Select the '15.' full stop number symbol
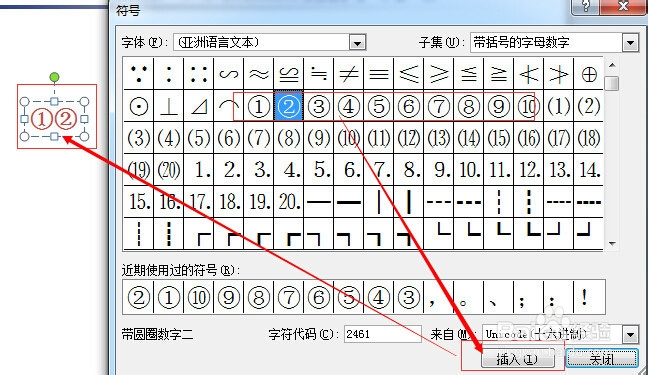This screenshot has width=648, height=375. pos(139,201)
